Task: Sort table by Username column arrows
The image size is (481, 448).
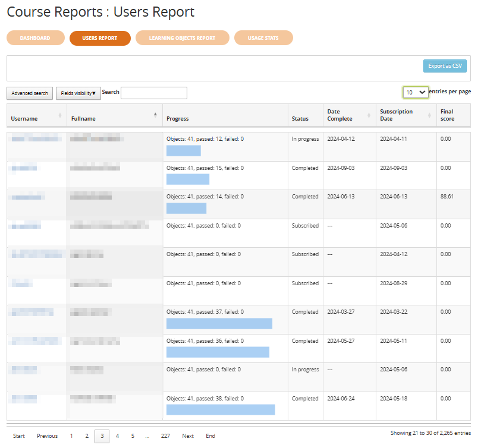Action: [59, 115]
